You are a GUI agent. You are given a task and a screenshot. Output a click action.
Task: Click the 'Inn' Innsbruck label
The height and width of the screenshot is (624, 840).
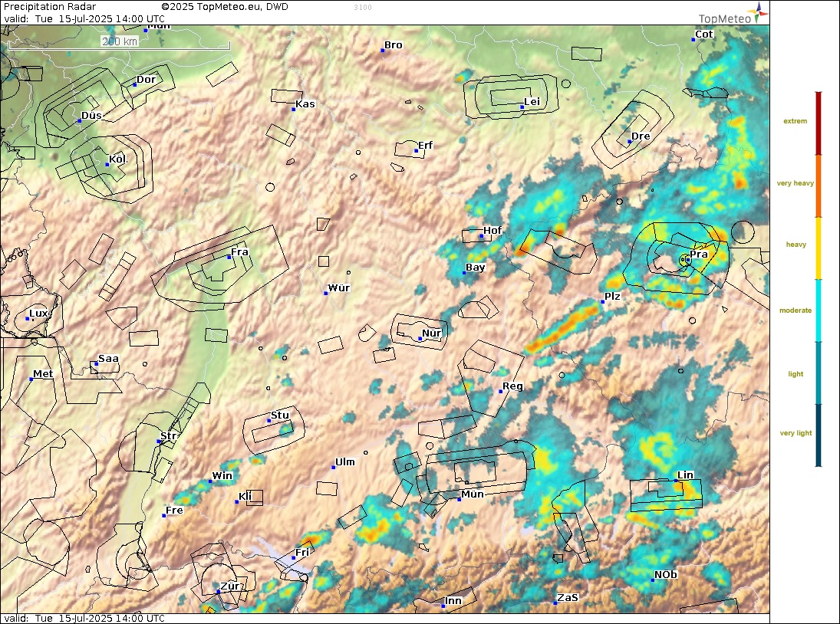[x=453, y=600]
